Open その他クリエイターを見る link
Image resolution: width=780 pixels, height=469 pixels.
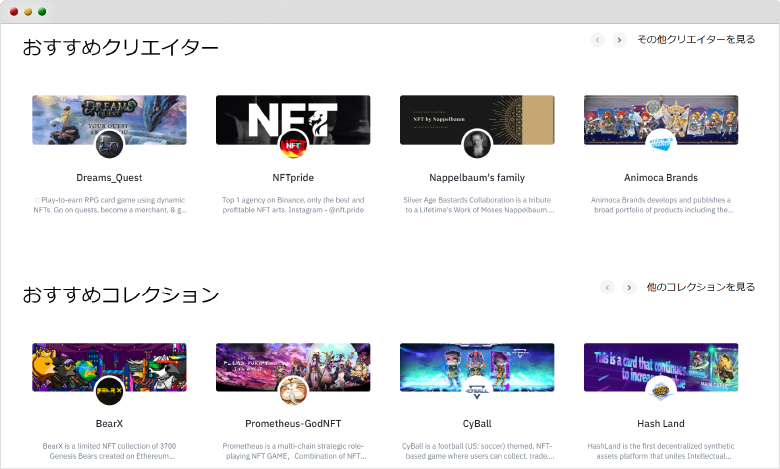pyautogui.click(x=696, y=39)
